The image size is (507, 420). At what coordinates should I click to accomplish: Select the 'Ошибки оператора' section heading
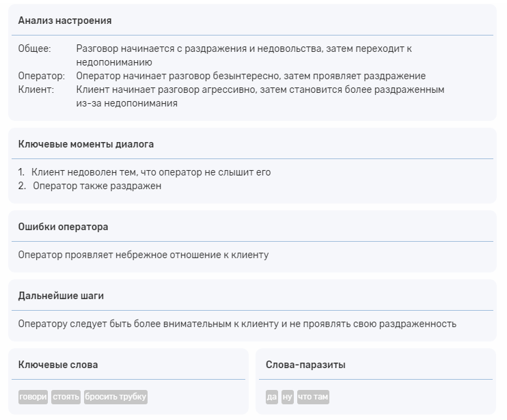tap(64, 227)
